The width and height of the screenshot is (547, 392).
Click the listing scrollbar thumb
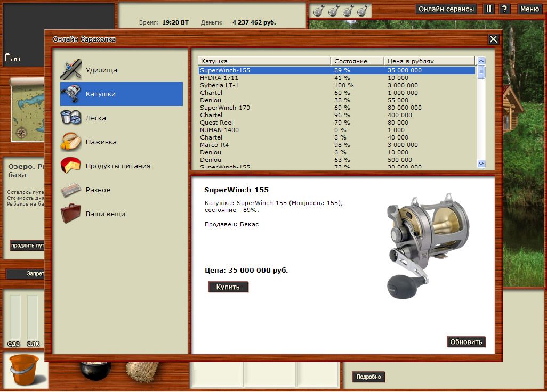[x=481, y=72]
